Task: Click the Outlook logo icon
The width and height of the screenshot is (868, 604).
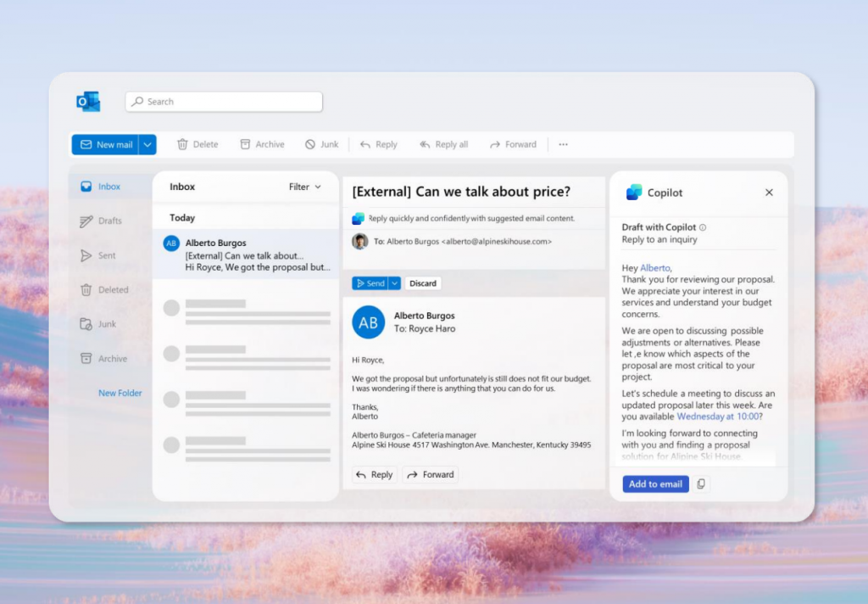Action: (x=88, y=102)
